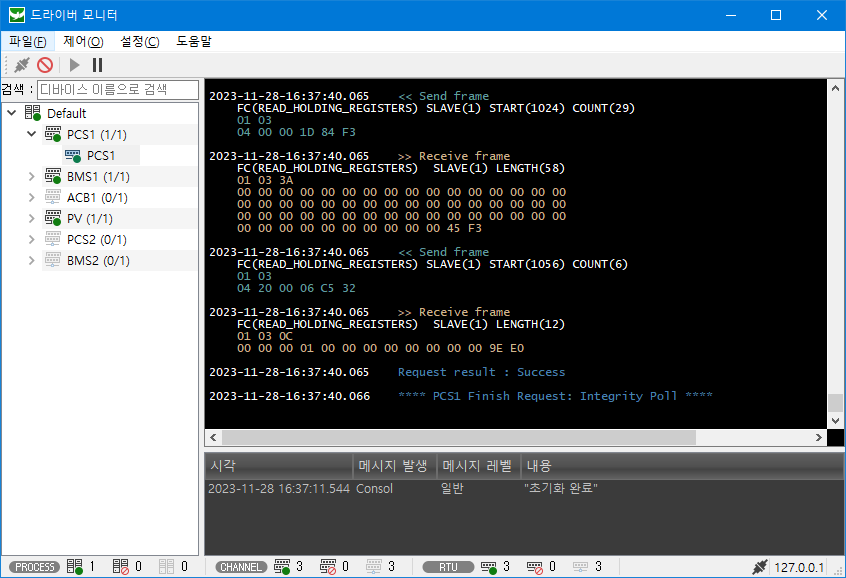The width and height of the screenshot is (846, 578).
Task: Collapse the PCS1 (1/1) channel node
Action: point(32,134)
